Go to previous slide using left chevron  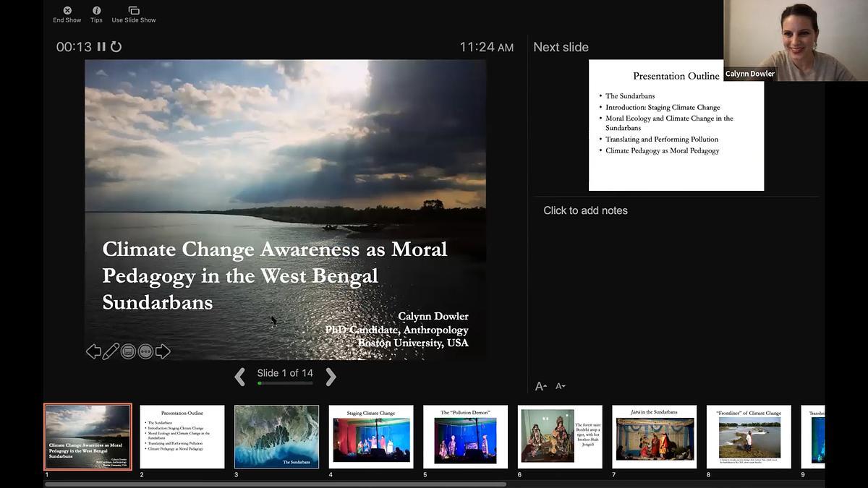(240, 376)
